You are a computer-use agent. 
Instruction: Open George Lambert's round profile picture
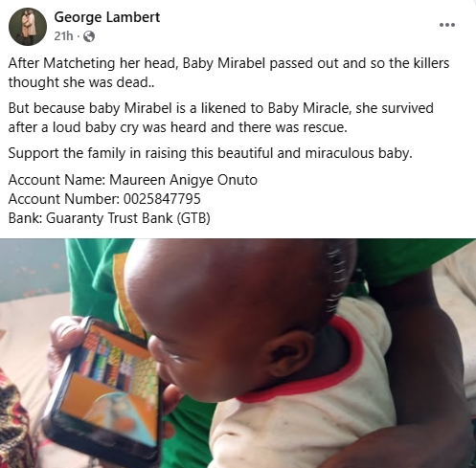click(x=28, y=27)
